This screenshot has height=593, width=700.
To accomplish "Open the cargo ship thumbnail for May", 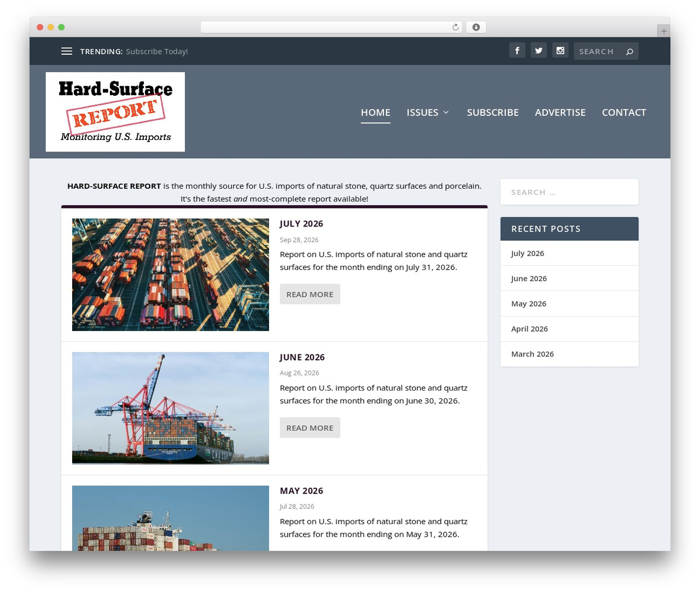I will tap(171, 518).
